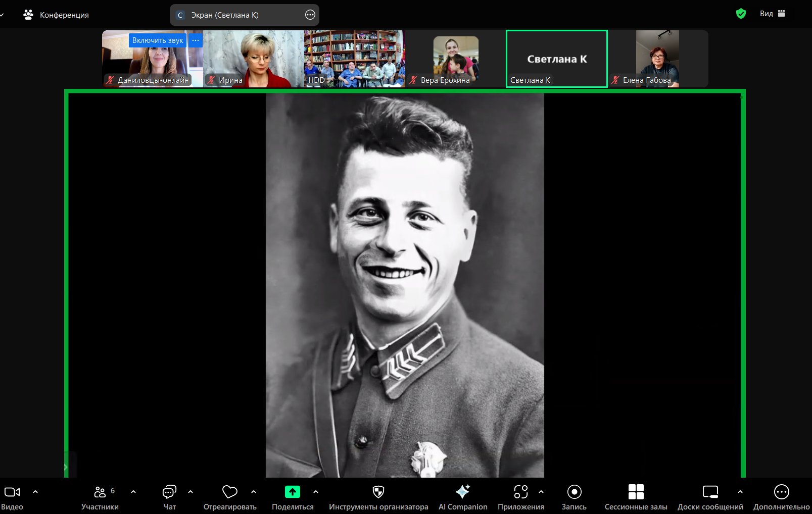812x514 pixels.
Task: Click the Включить звук button
Action: tap(157, 40)
